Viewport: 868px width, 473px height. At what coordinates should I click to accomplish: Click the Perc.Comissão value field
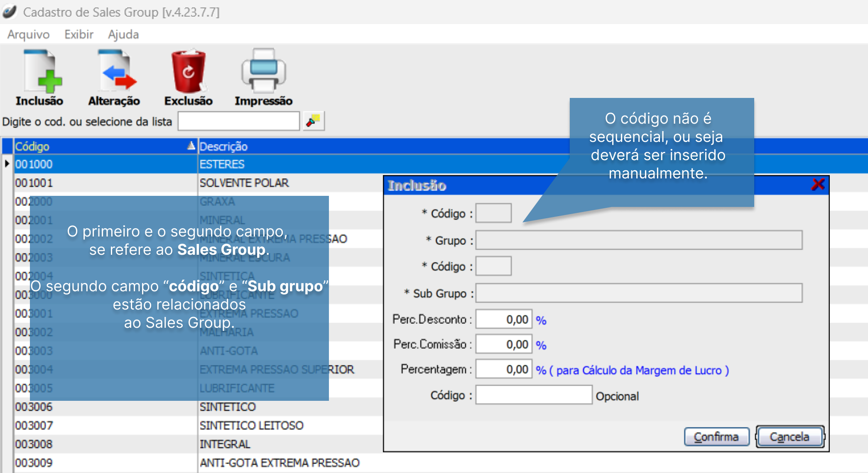point(503,344)
